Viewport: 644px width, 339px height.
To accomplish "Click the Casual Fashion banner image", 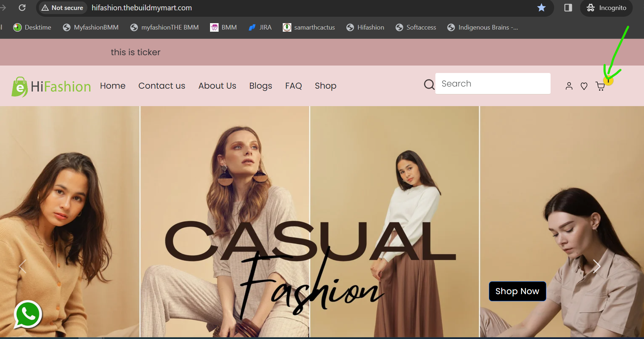I will (x=322, y=221).
